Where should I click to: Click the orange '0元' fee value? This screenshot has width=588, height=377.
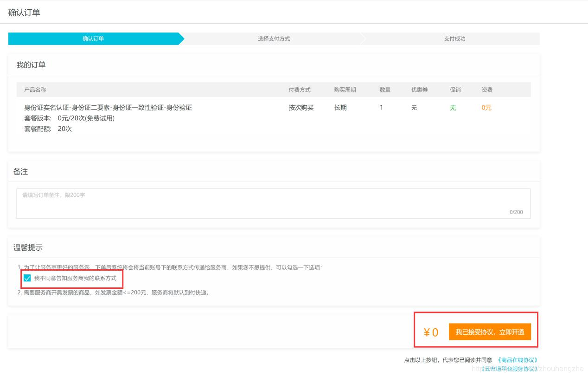486,107
